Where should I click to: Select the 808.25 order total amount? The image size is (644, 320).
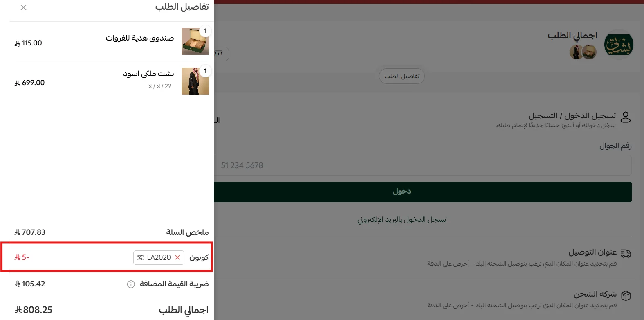[34, 310]
